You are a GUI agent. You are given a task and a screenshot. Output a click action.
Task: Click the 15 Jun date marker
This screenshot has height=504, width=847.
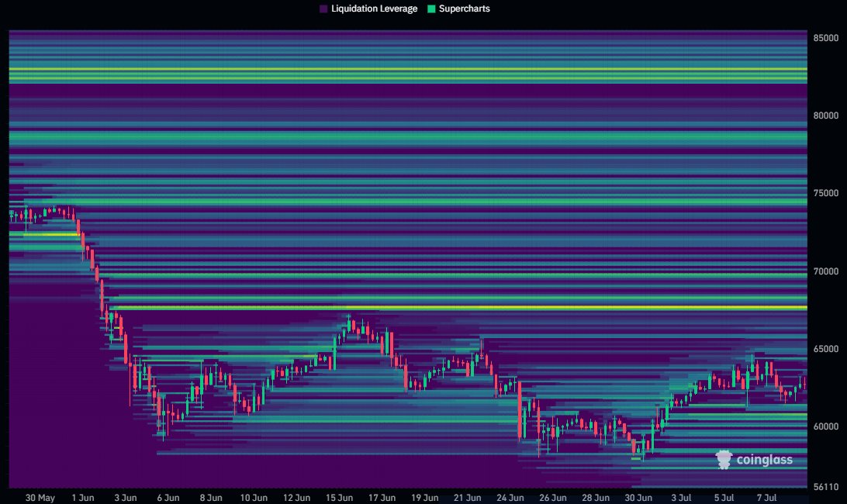339,498
